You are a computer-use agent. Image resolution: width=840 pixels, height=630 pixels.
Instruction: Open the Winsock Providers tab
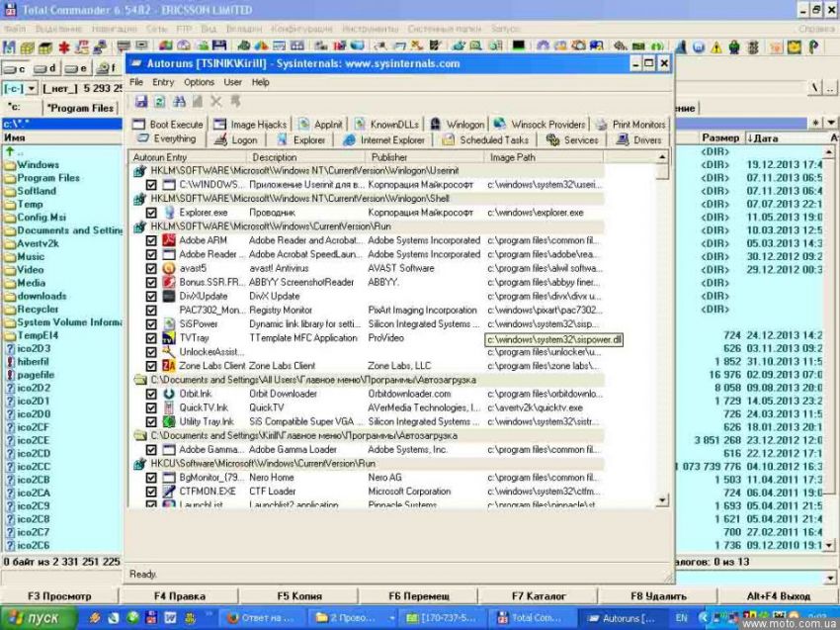(540, 125)
